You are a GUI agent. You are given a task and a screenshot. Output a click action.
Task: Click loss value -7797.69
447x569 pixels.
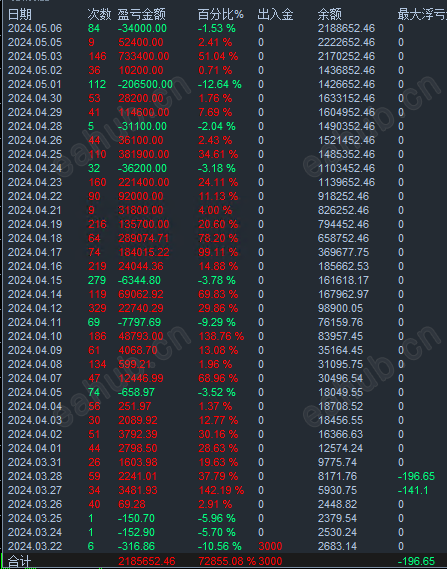pyautogui.click(x=139, y=322)
